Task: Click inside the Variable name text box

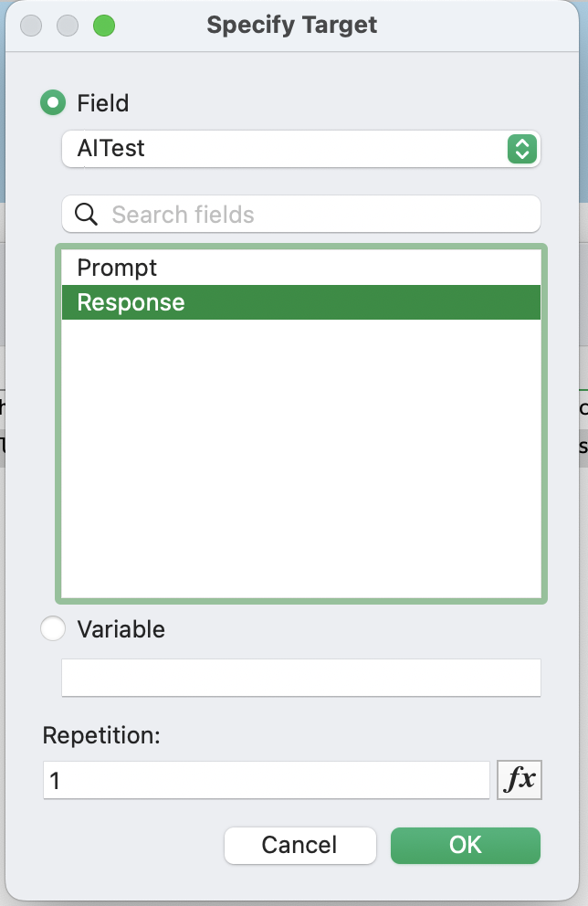Action: tap(301, 678)
